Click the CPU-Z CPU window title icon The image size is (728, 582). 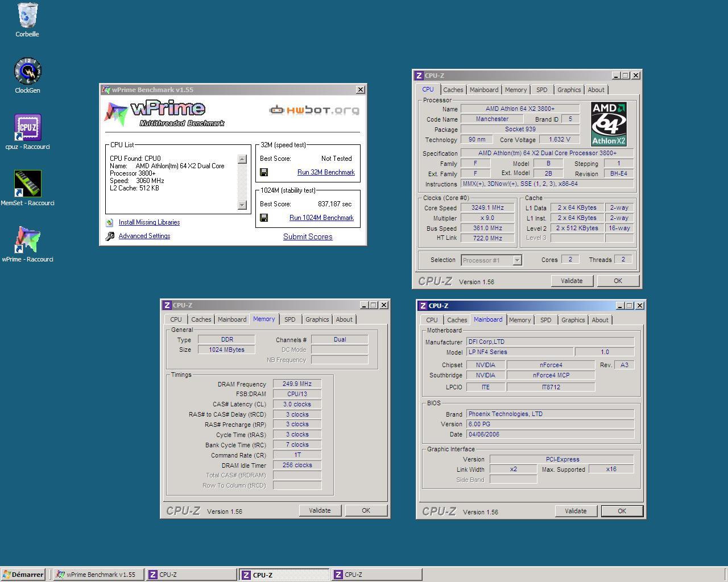[x=419, y=76]
